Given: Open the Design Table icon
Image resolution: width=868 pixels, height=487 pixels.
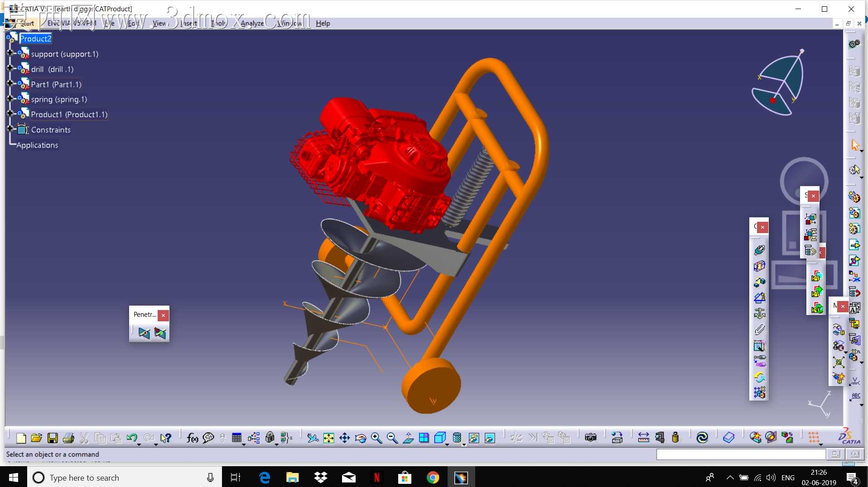Looking at the screenshot, I should [x=236, y=438].
